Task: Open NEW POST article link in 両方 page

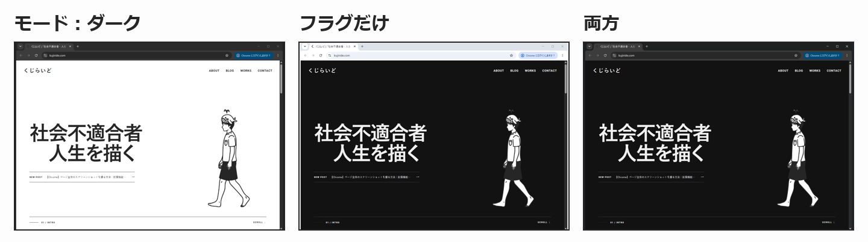Action: tap(651, 177)
